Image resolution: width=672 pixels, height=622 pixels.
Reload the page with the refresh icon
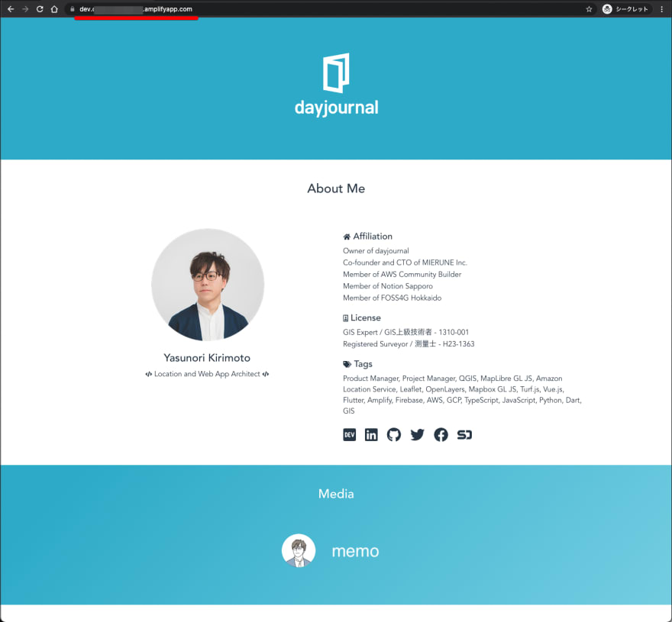click(x=40, y=9)
